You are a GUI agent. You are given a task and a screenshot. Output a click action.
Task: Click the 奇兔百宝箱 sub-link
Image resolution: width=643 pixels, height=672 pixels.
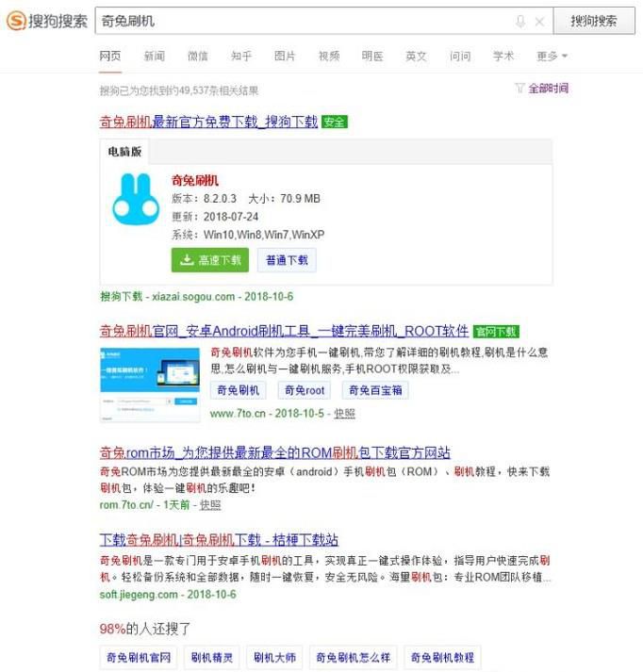[375, 390]
